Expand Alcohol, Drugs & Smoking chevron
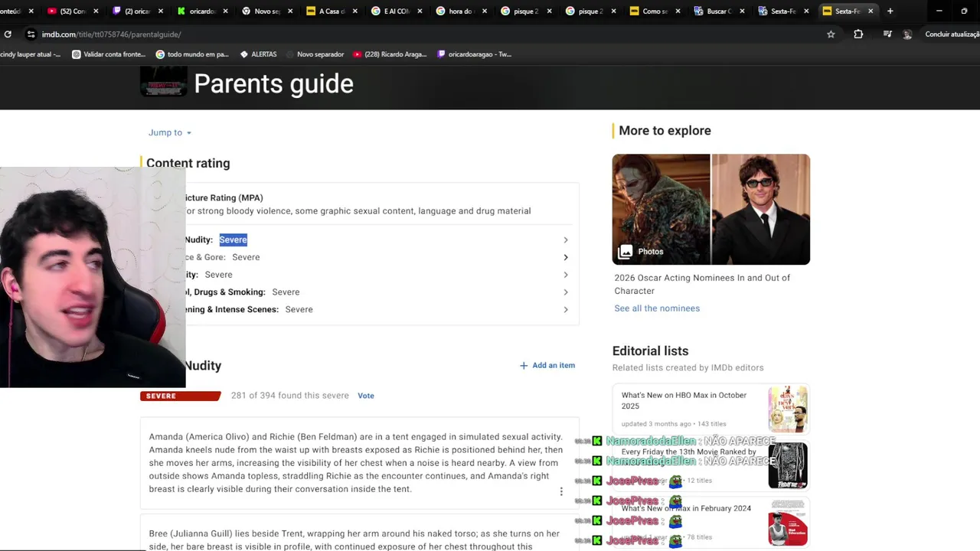Viewport: 980px width, 551px height. [x=566, y=292]
